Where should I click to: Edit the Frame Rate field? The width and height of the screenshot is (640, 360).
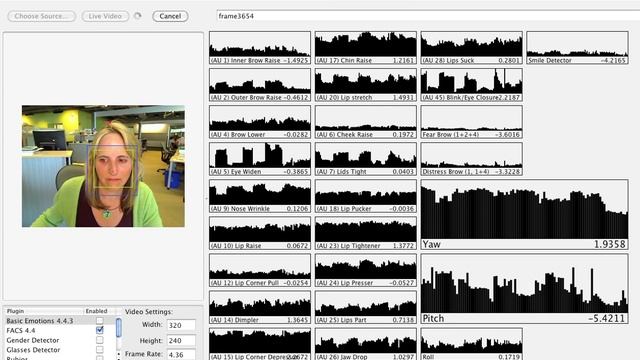click(180, 354)
